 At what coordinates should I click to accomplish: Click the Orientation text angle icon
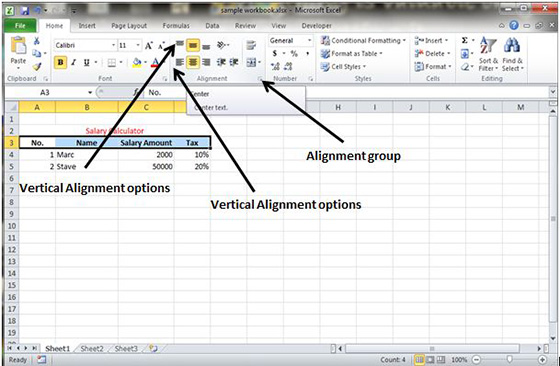[x=221, y=45]
